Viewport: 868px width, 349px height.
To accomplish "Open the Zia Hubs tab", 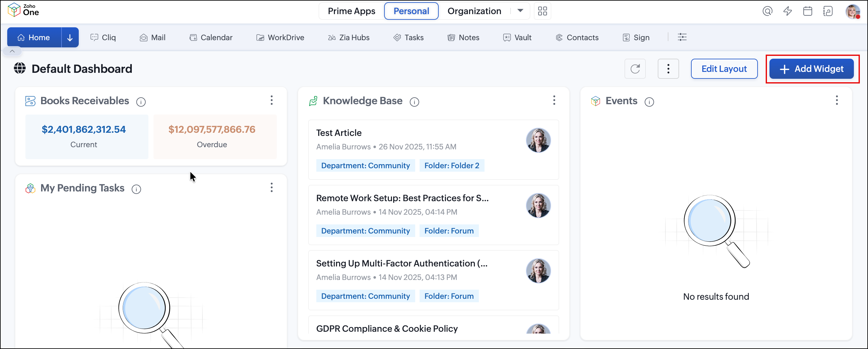I will click(x=349, y=37).
